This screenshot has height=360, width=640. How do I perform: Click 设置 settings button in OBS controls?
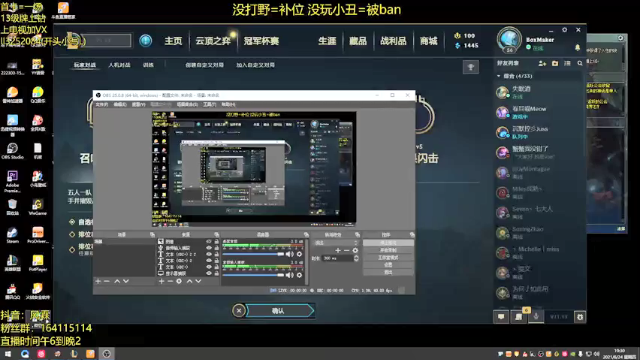point(388,264)
